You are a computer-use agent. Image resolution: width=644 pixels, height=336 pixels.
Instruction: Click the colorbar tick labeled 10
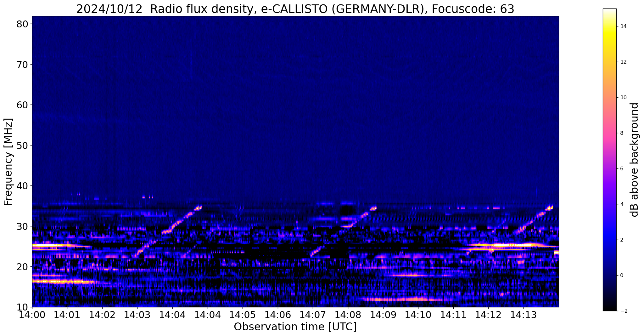(623, 98)
